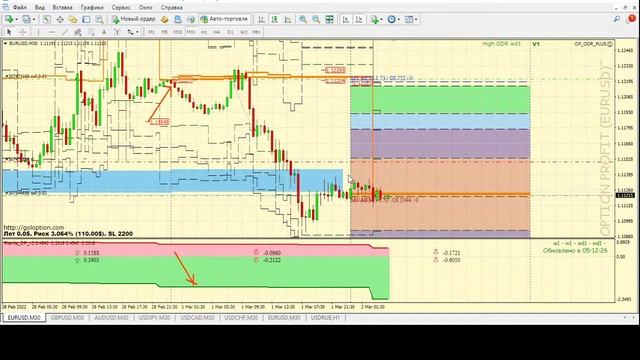The image size is (640, 360).
Task: Zoom out on the chart
Action: tap(316, 19)
